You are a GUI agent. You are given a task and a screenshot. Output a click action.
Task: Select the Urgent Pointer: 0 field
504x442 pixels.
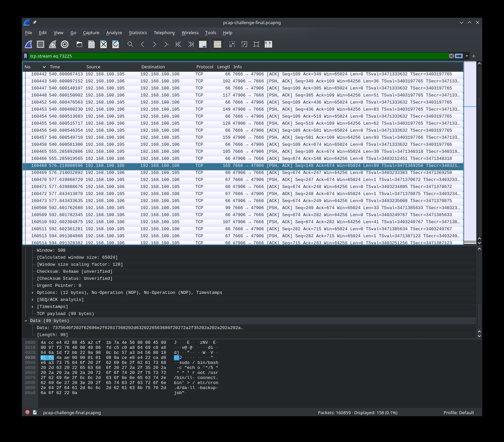[59, 286]
